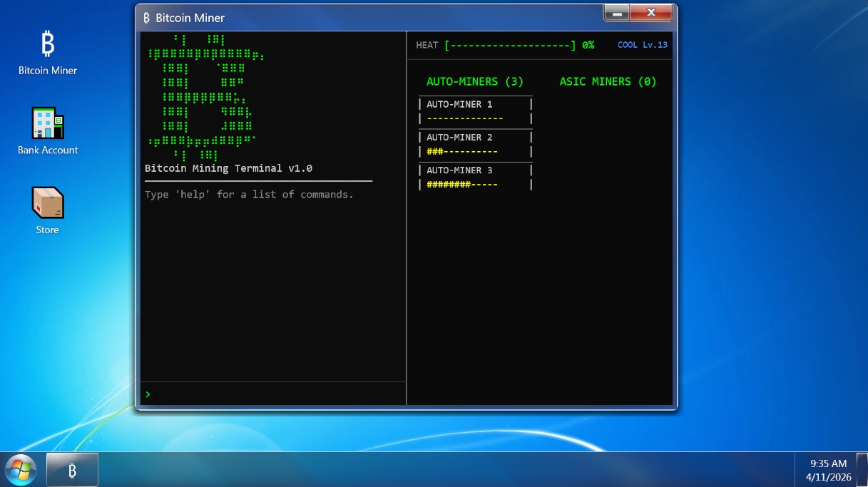This screenshot has width=868, height=487.
Task: Open the Bank Account desktop icon
Action: pos(47,130)
